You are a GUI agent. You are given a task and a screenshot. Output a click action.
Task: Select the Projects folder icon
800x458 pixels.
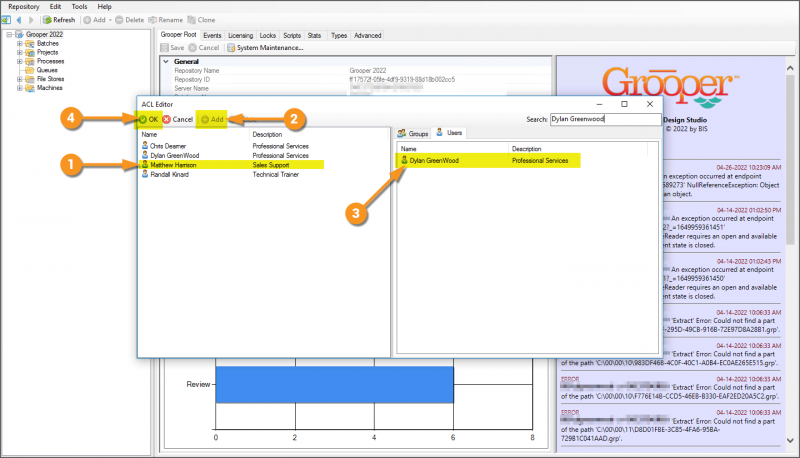[x=30, y=53]
